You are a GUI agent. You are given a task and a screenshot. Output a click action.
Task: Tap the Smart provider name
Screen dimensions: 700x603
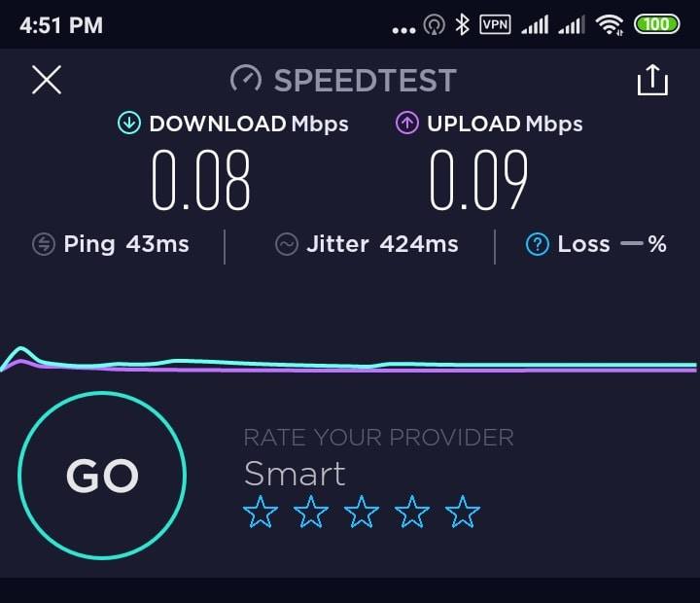tap(295, 474)
